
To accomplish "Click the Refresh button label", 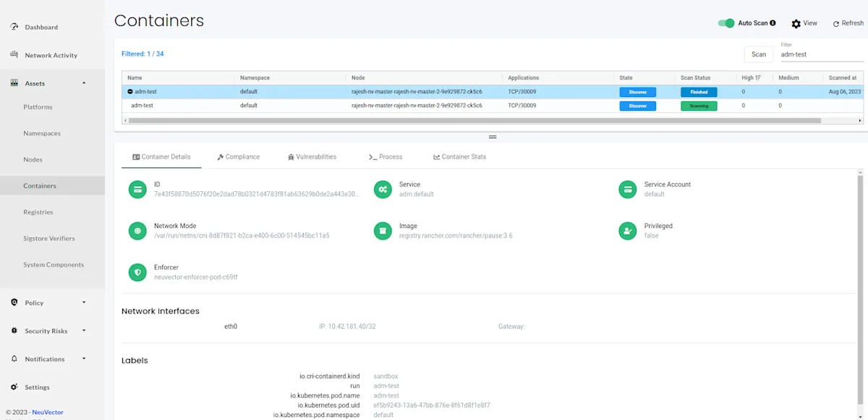I will (853, 23).
